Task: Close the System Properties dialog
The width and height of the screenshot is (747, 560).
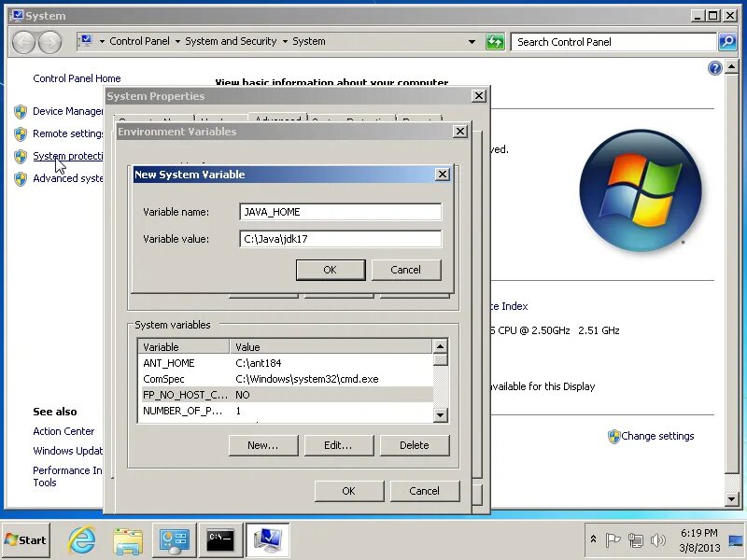Action: point(478,96)
